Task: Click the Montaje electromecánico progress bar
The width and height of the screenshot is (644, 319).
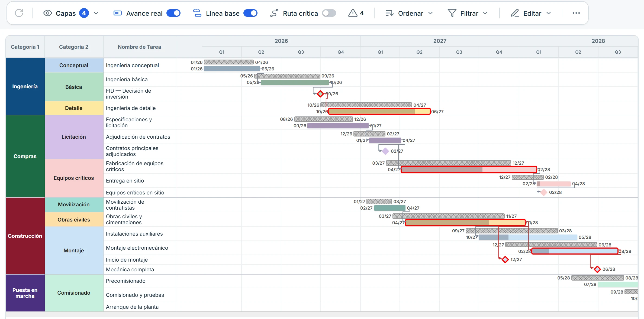Action: [x=575, y=251]
